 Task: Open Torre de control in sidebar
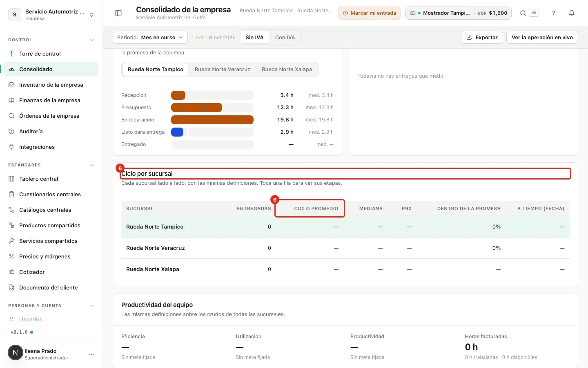pos(51,54)
